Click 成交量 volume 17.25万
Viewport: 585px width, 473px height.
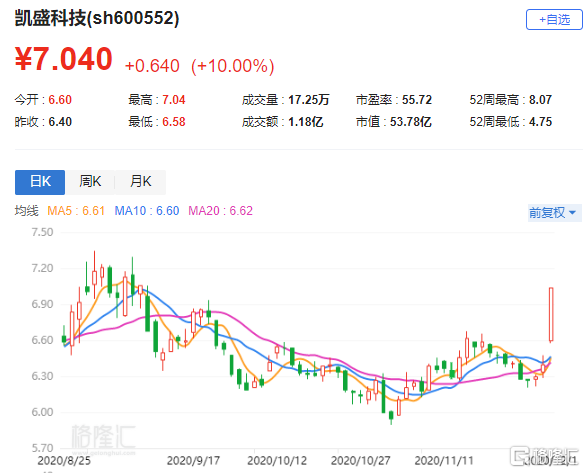(x=309, y=100)
